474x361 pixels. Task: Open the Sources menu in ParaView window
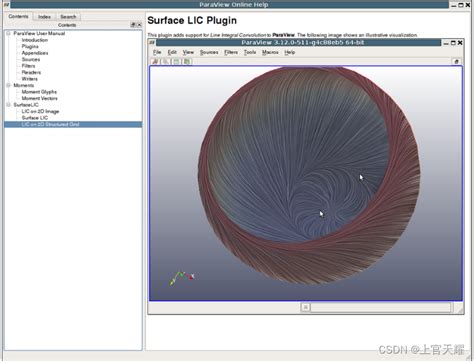tap(209, 52)
